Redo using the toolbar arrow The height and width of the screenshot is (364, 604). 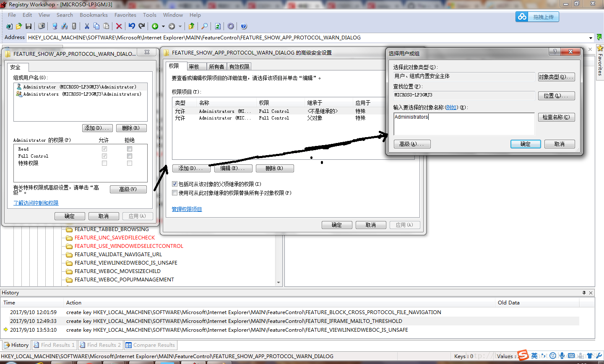[x=142, y=26]
